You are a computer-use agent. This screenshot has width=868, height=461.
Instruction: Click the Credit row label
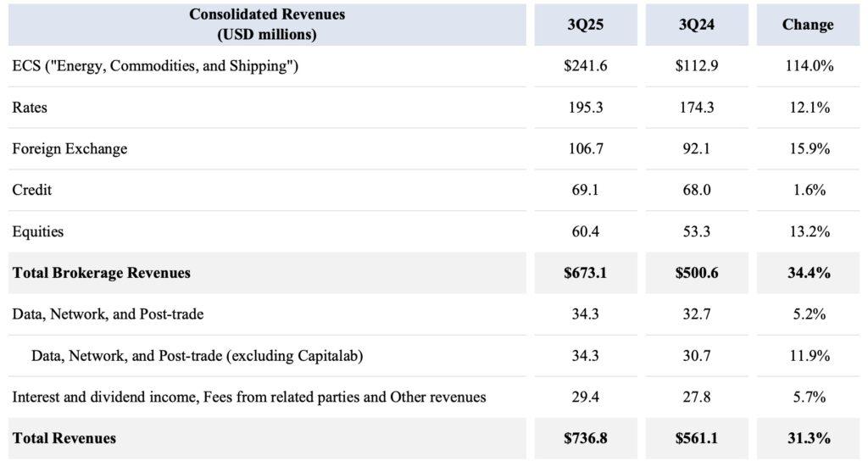coord(31,190)
